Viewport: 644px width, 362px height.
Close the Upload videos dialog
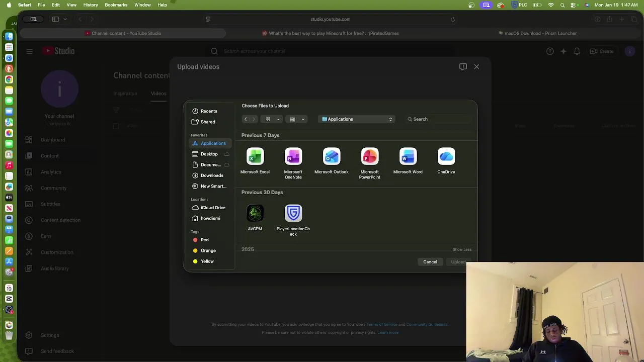coord(476,67)
